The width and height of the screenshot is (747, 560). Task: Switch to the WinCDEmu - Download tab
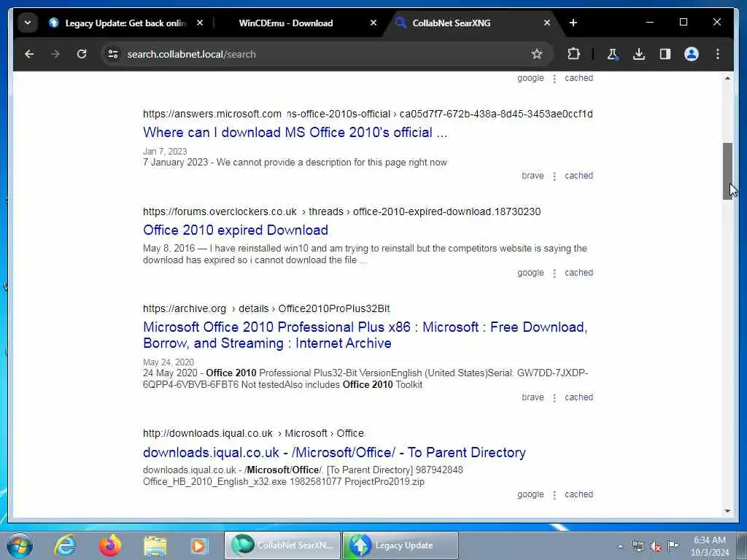coord(286,23)
